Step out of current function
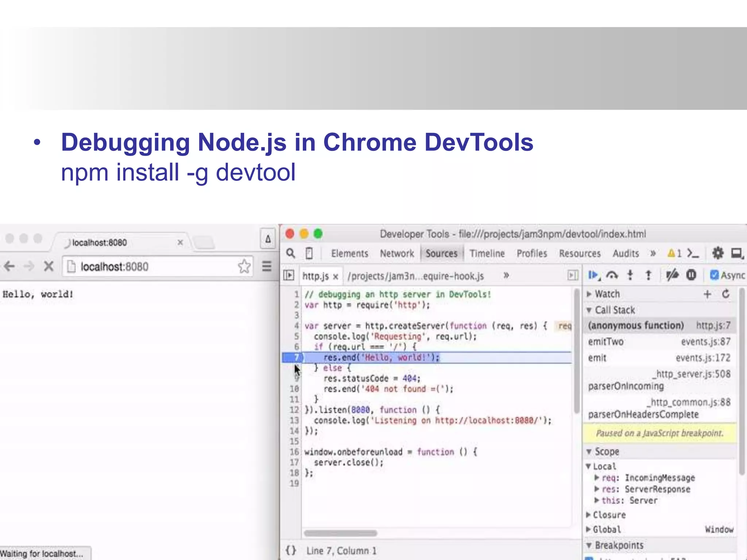The width and height of the screenshot is (747, 560). pyautogui.click(x=648, y=275)
